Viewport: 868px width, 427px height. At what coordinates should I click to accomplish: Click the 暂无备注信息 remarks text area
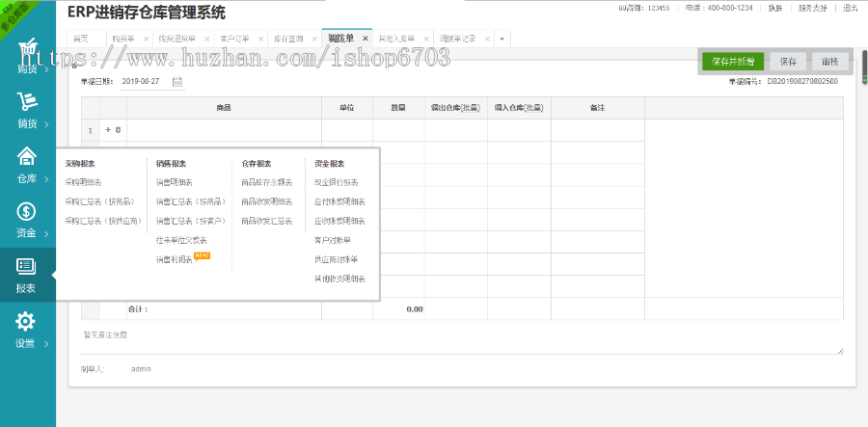pyautogui.click(x=462, y=342)
